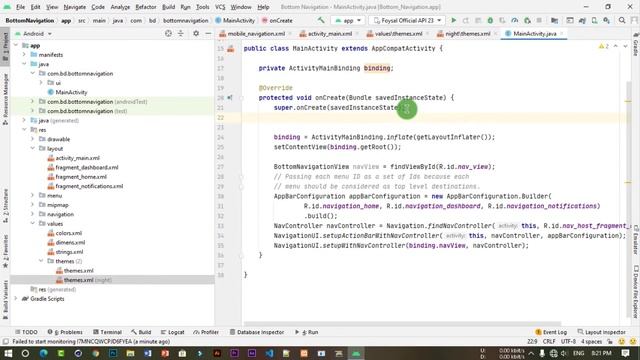The height and width of the screenshot is (360, 640).
Task: Click the editor horizontal scrollbar
Action: pyautogui.click(x=402, y=323)
